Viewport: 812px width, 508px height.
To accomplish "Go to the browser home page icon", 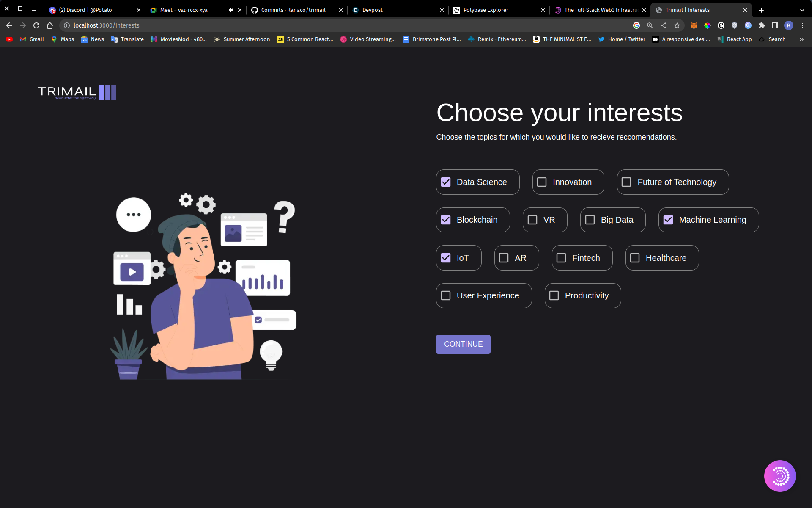I will point(50,25).
